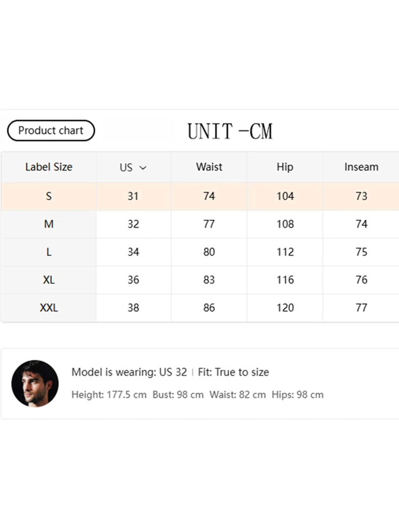Select the US column header label
This screenshot has height=532, width=399.
tap(126, 168)
